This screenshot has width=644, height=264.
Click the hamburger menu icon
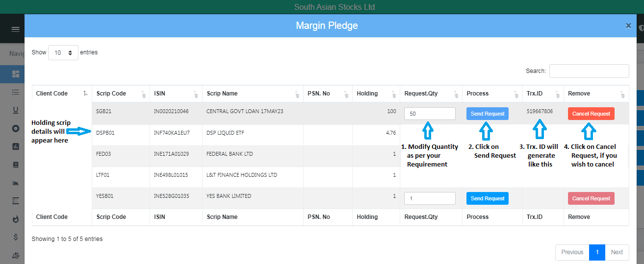(15, 29)
